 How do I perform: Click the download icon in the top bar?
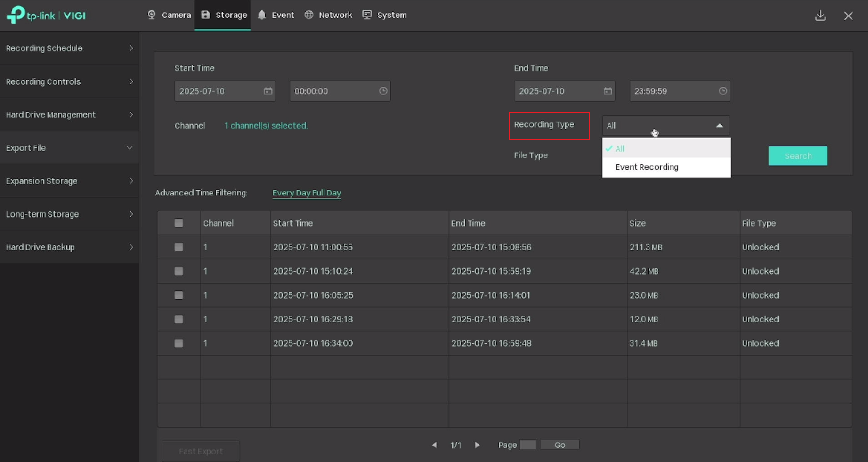pos(820,16)
